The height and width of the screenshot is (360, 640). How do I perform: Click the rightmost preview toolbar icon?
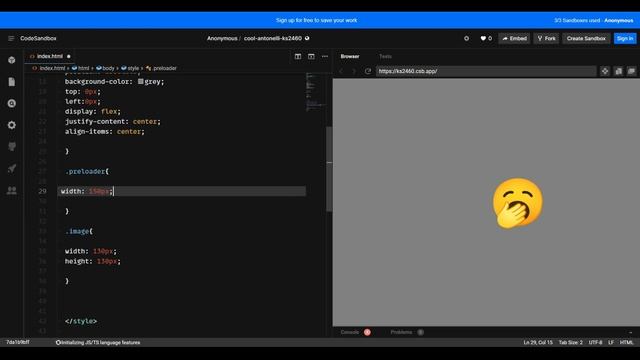click(631, 71)
